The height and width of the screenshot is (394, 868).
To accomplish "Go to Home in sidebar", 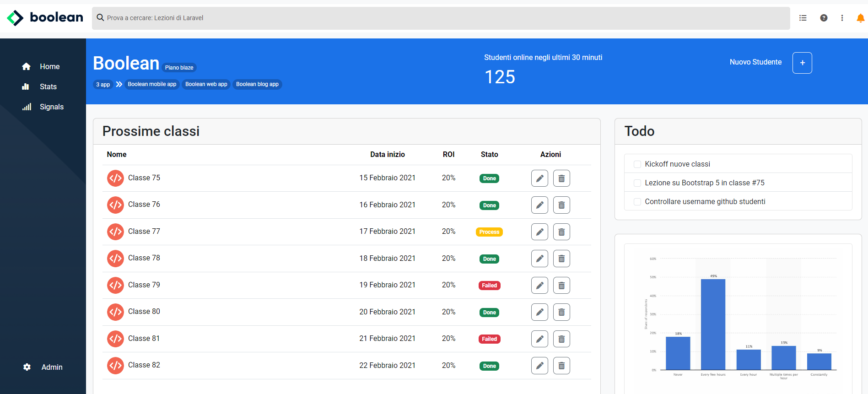I will (41, 66).
